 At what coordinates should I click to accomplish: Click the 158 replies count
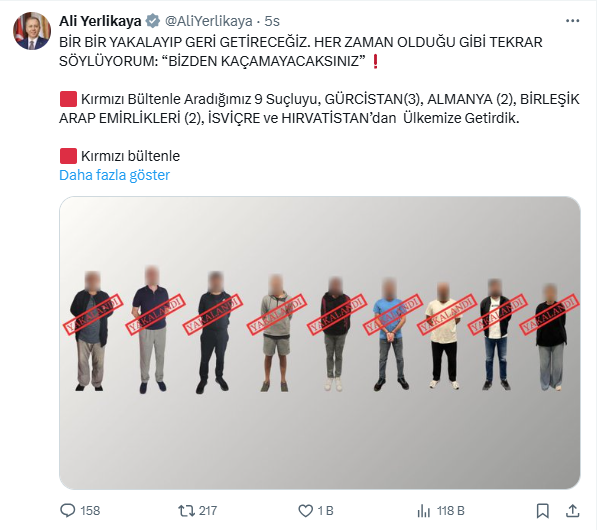(x=90, y=511)
